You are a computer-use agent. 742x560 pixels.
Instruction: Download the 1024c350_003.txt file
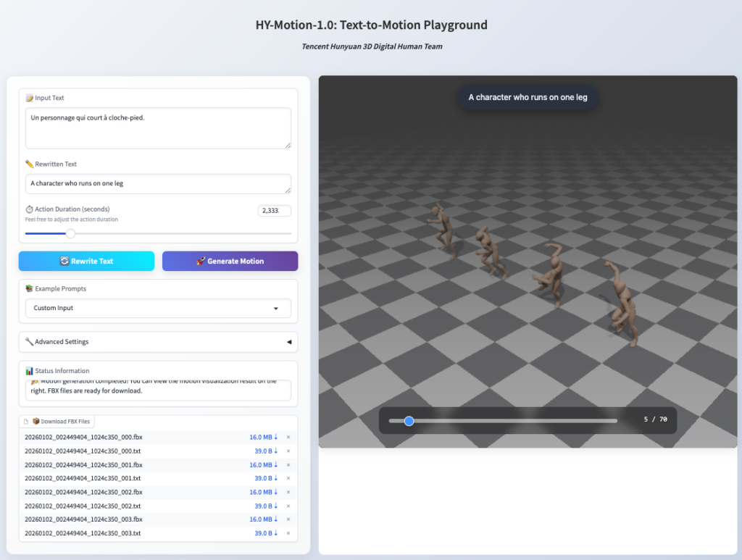click(x=264, y=533)
